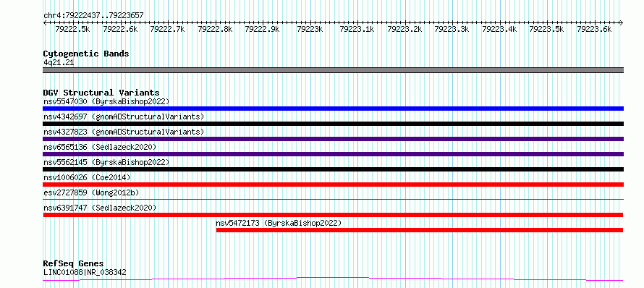Viewport: 644px width, 288px height.
Task: Select the 4q21.21 band label
Action: point(59,62)
